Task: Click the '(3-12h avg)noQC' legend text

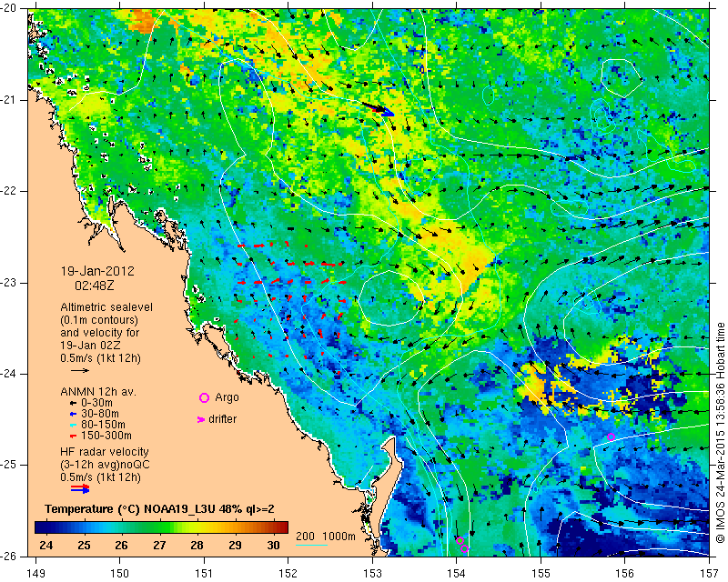Action: (105, 465)
